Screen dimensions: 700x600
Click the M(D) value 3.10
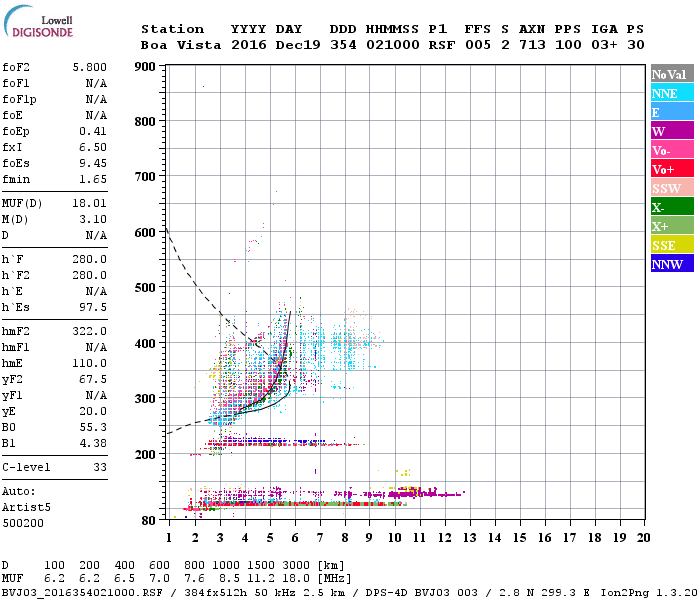pyautogui.click(x=93, y=219)
